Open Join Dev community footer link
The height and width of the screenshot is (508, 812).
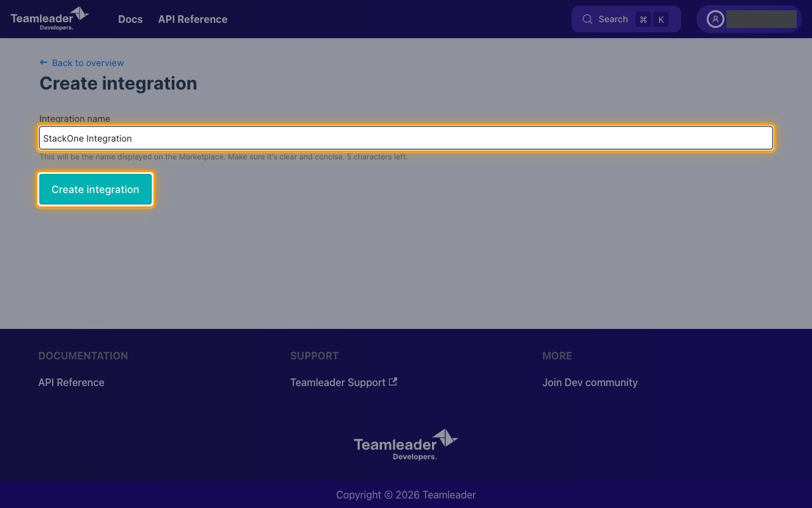tap(590, 382)
